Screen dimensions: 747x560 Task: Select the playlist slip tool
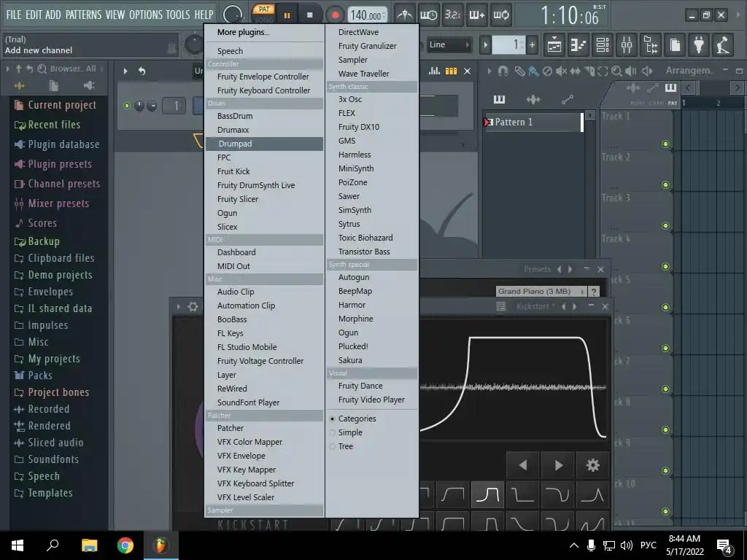[575, 71]
